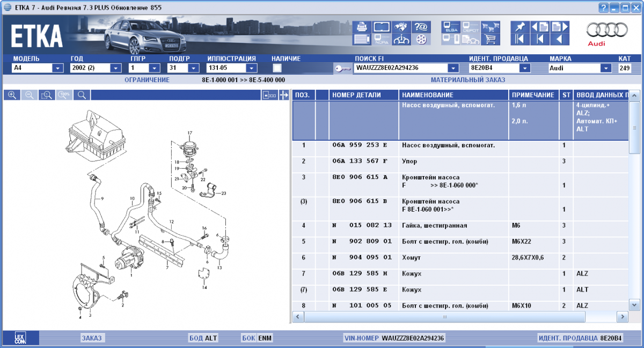Click the ОГРАНИЧЕНИЕ label

(147, 80)
